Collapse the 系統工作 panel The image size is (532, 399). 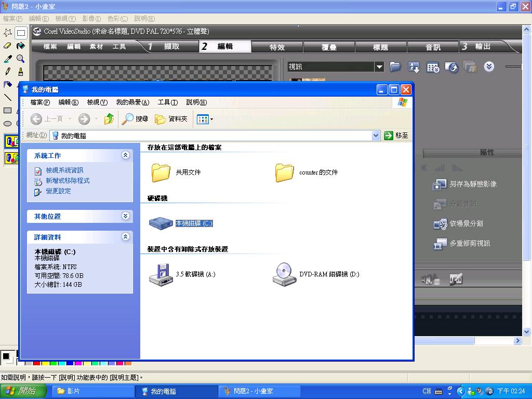coord(125,155)
